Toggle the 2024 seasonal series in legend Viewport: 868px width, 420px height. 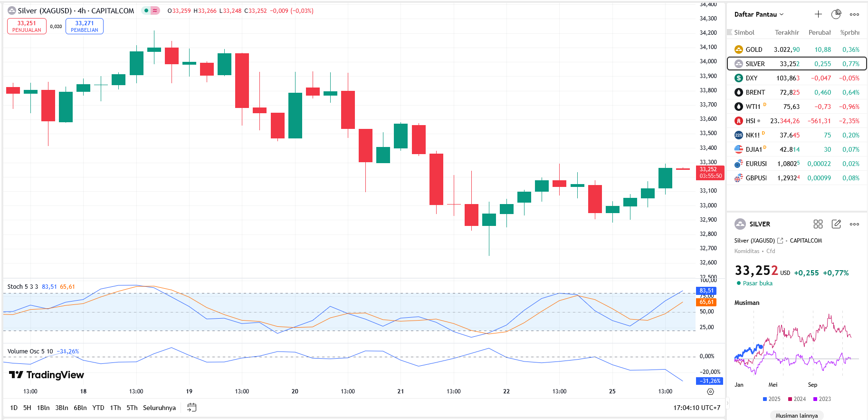point(797,399)
